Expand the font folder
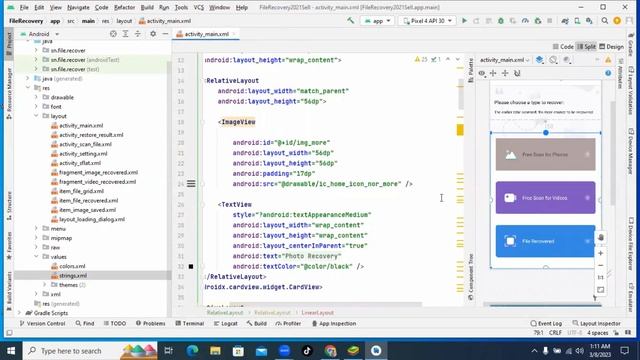 [x=36, y=107]
